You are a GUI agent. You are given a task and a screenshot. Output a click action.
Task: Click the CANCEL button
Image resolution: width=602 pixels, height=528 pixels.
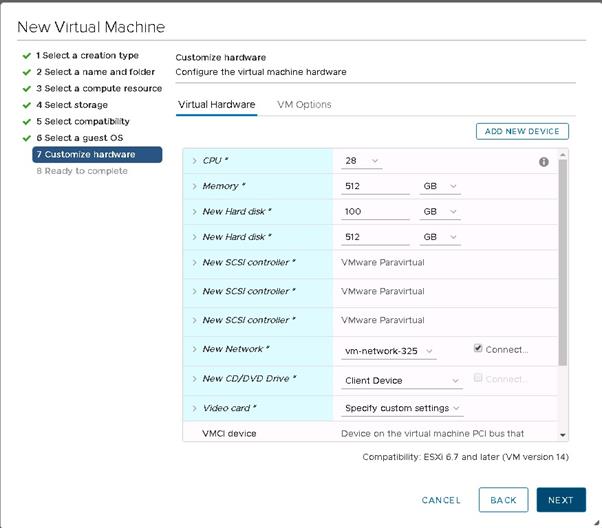click(441, 500)
